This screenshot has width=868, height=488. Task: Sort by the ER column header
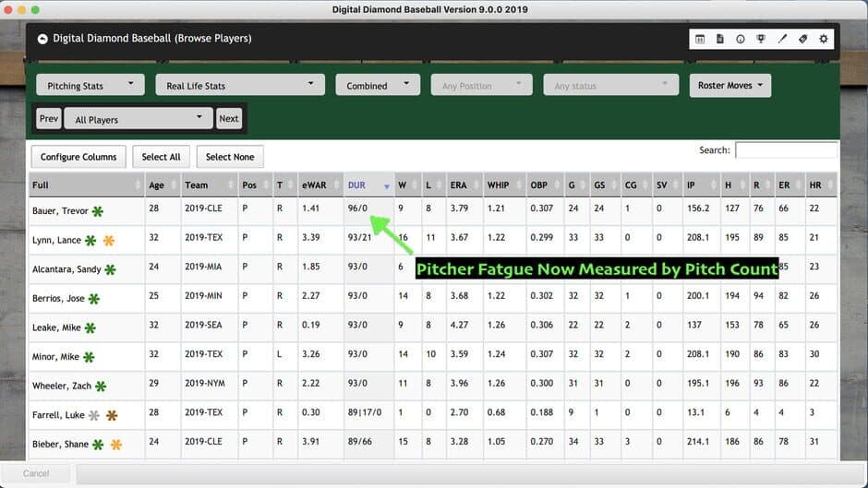[x=790, y=184]
